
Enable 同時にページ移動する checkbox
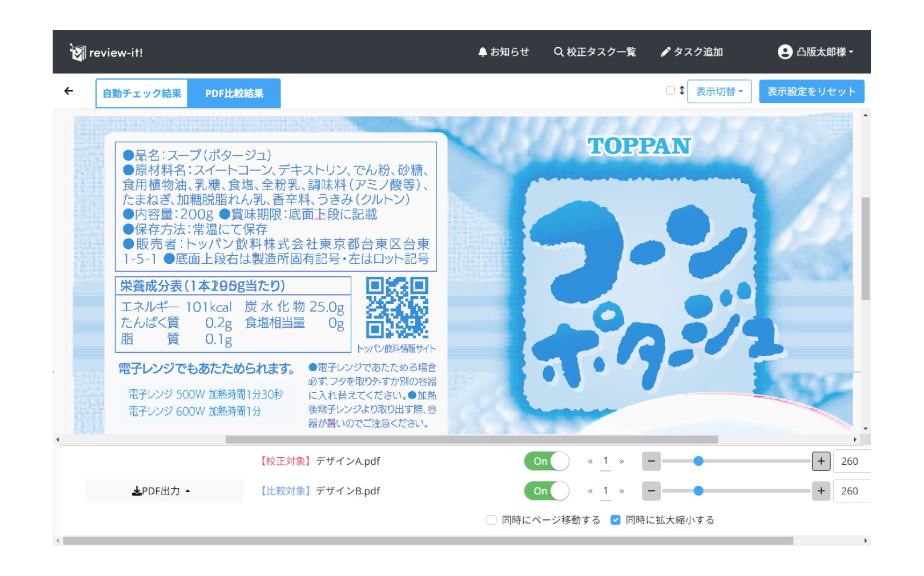pos(491,520)
